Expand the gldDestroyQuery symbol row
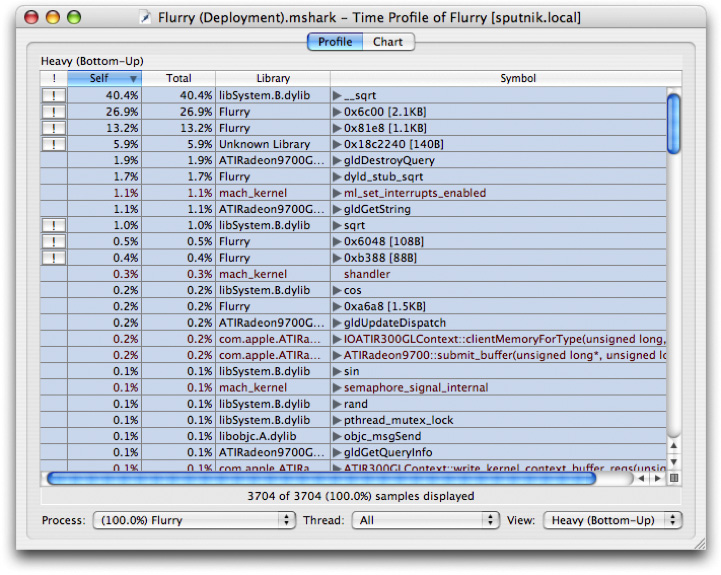 (337, 160)
